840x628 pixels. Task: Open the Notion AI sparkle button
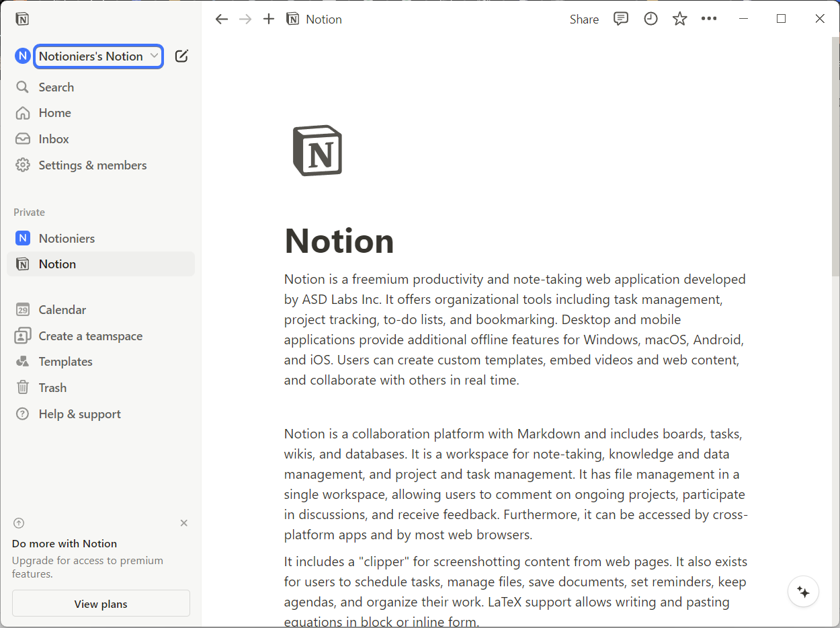click(803, 592)
